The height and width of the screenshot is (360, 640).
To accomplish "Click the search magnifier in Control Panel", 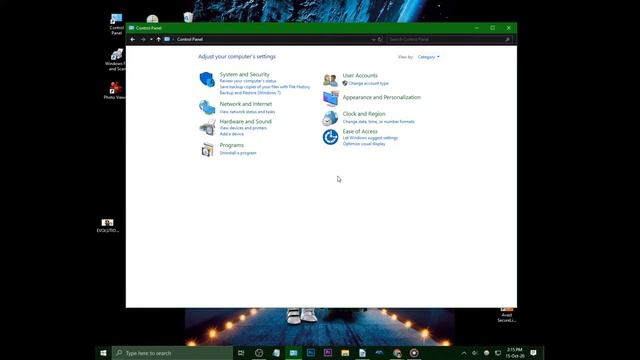I will click(507, 39).
